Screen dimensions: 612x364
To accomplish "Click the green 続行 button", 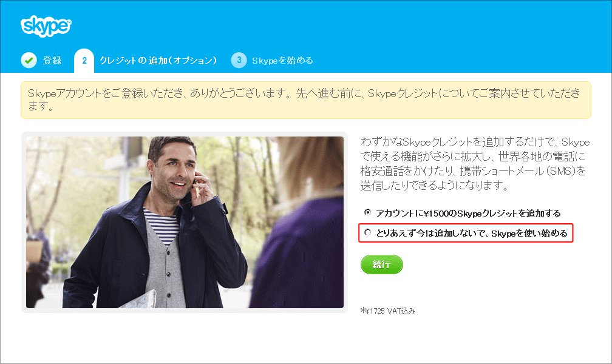I will [382, 265].
